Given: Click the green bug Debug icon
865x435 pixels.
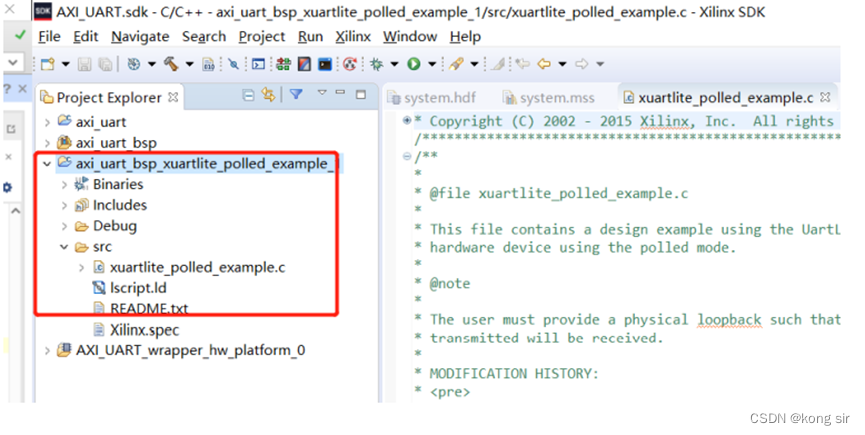Looking at the screenshot, I should pyautogui.click(x=377, y=64).
